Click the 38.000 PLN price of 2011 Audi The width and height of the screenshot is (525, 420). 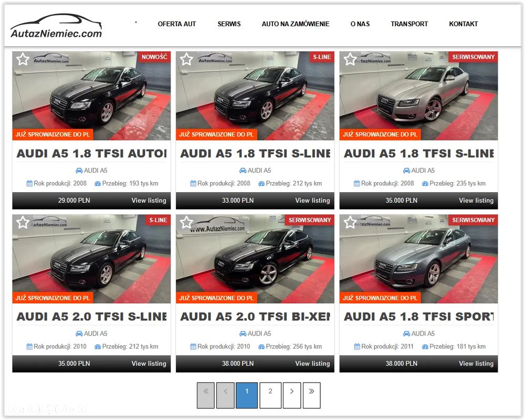(402, 363)
